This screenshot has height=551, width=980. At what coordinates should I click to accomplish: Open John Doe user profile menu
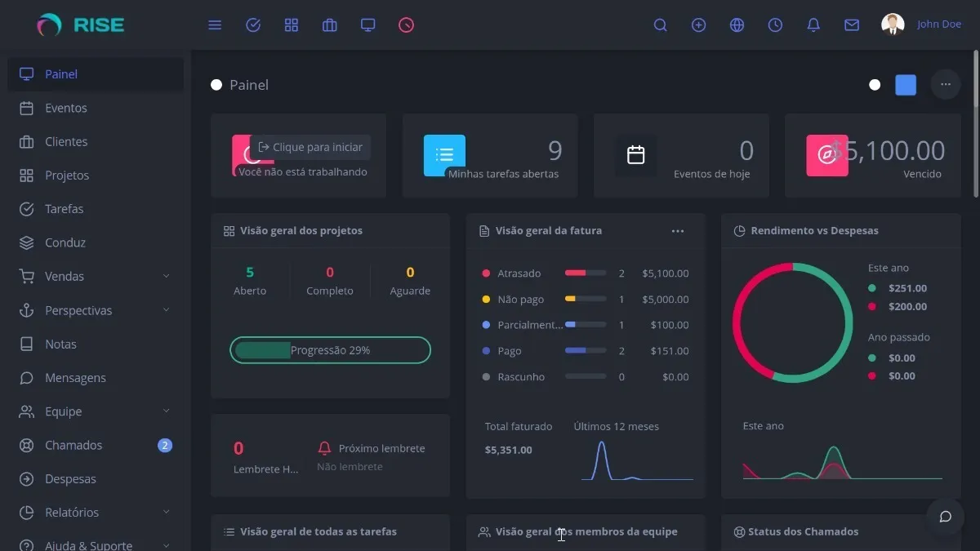[x=921, y=24]
